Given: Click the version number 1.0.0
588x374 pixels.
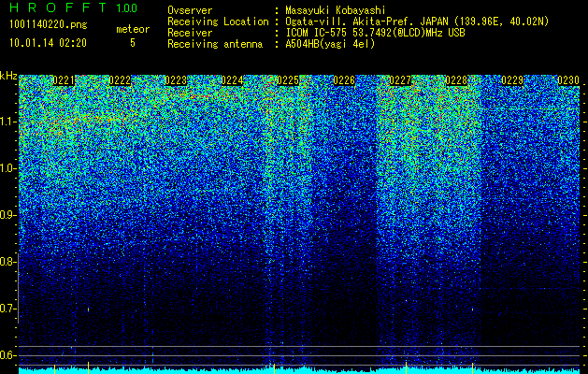Looking at the screenshot, I should [x=126, y=8].
